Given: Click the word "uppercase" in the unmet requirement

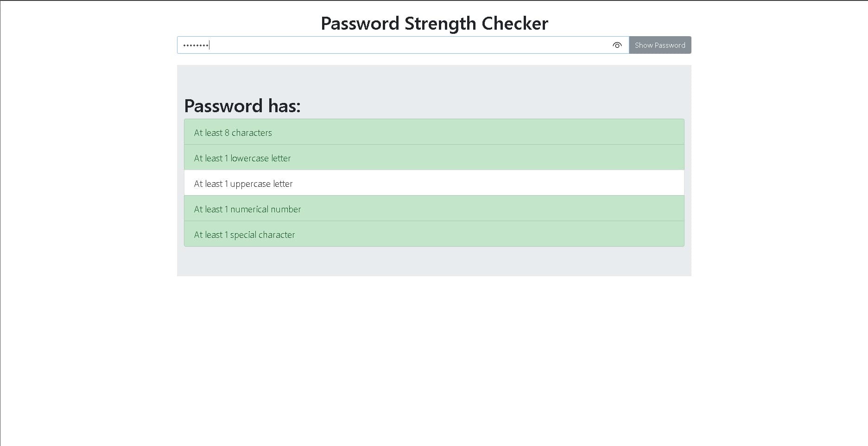Looking at the screenshot, I should [x=250, y=184].
